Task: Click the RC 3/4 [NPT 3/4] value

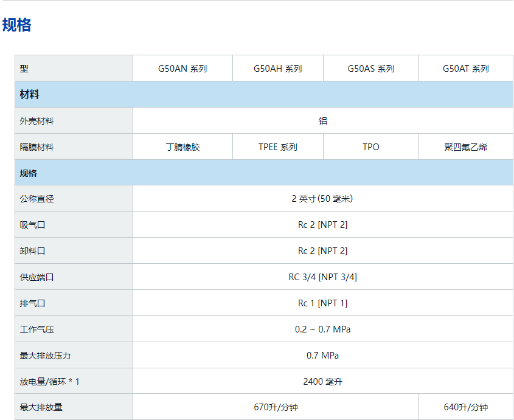Action: (322, 277)
